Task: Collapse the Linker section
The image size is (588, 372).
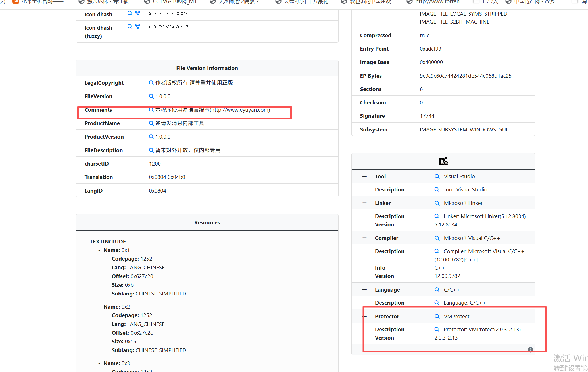Action: pyautogui.click(x=364, y=203)
